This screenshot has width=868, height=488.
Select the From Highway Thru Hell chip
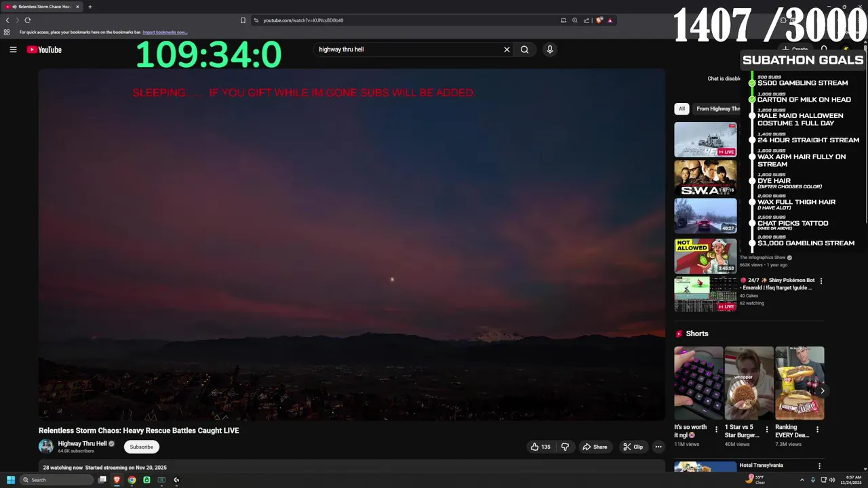(717, 108)
